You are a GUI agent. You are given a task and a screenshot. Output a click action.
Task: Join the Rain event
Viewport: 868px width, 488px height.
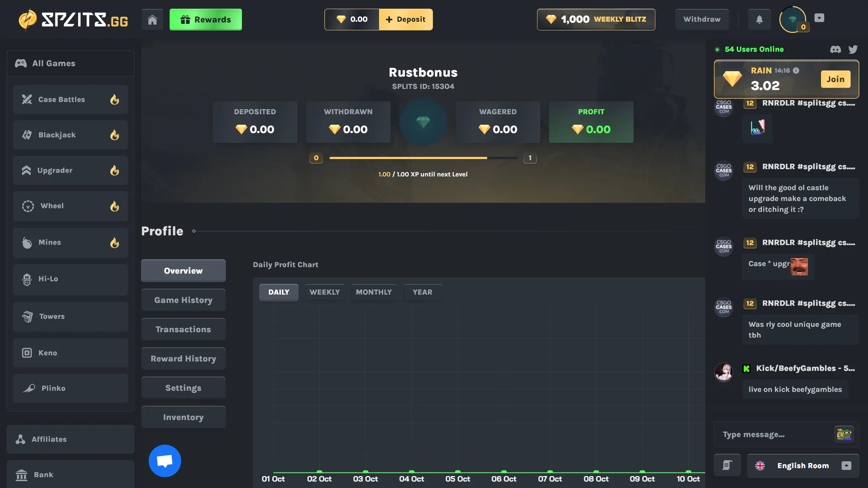coord(835,79)
